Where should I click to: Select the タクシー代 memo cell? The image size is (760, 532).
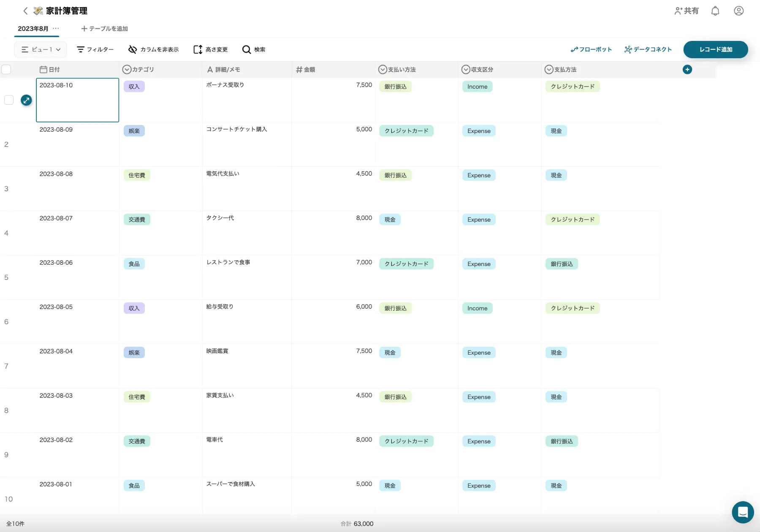pyautogui.click(x=247, y=233)
